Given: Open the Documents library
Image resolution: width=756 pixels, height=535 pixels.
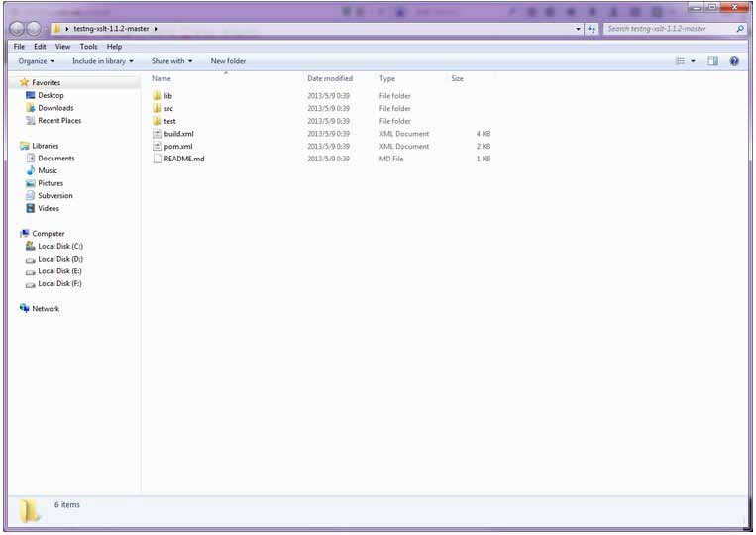Looking at the screenshot, I should pyautogui.click(x=55, y=159).
